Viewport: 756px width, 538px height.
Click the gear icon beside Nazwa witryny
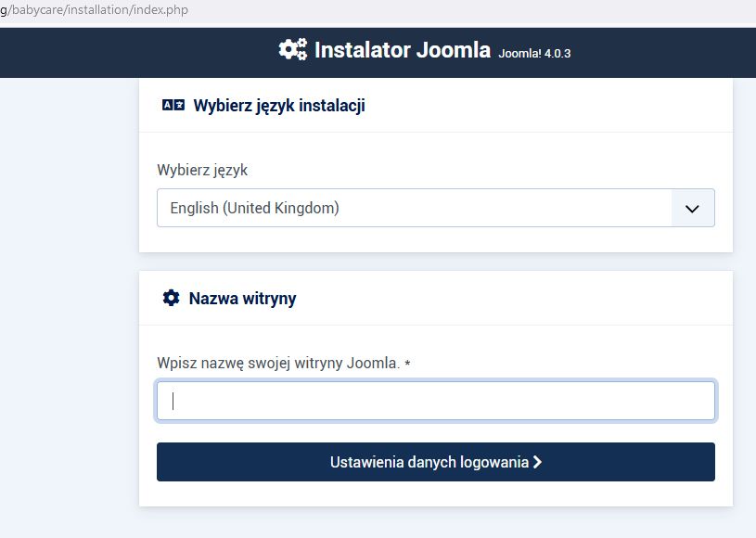click(171, 298)
